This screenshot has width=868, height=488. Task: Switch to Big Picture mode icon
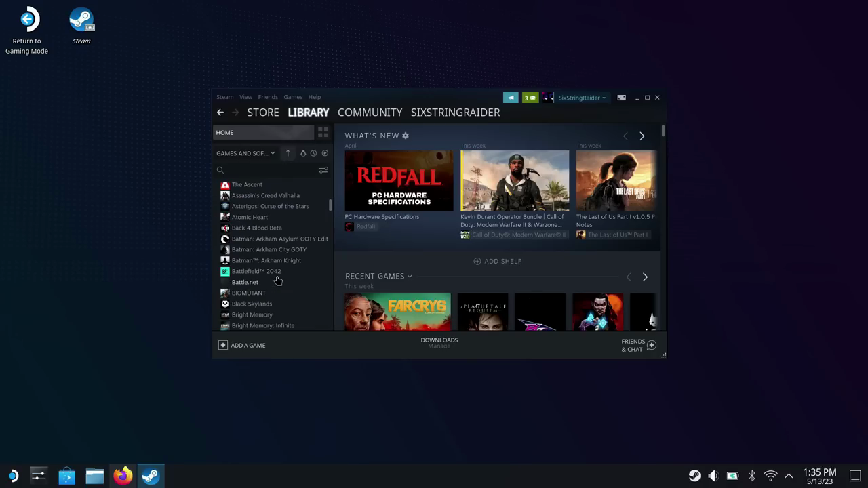pos(621,98)
